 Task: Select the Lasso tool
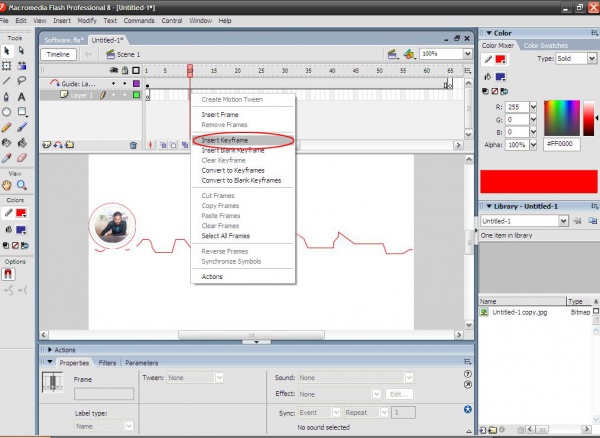[21, 81]
